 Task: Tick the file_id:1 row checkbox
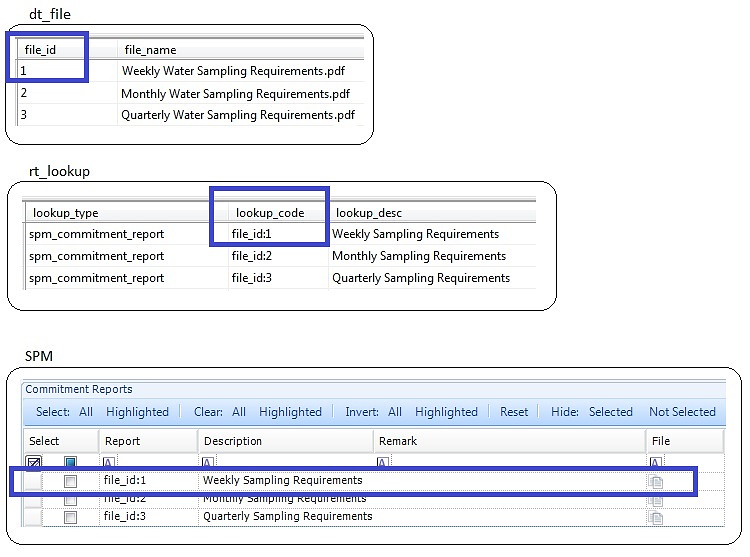click(70, 481)
